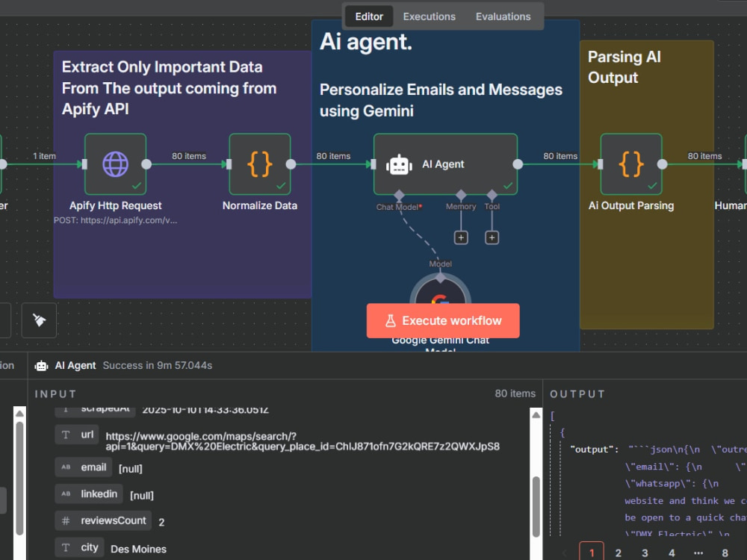Go to output page 8
The height and width of the screenshot is (560, 747).
click(725, 553)
